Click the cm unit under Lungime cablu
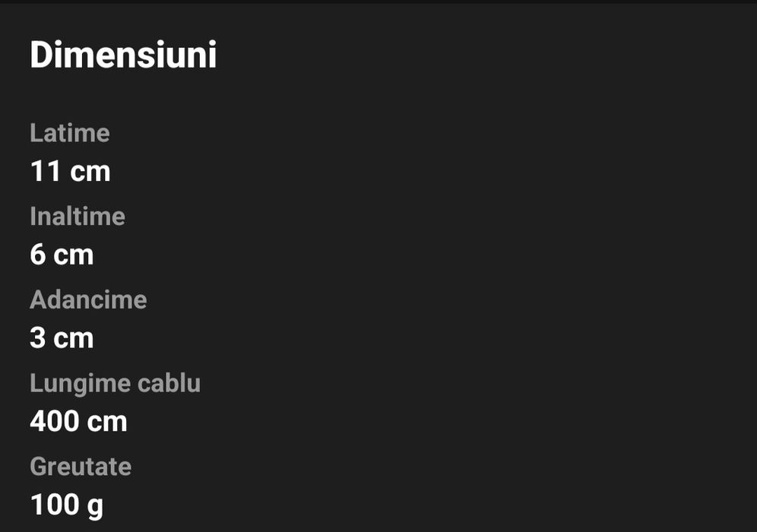Image resolution: width=757 pixels, height=532 pixels. point(107,421)
